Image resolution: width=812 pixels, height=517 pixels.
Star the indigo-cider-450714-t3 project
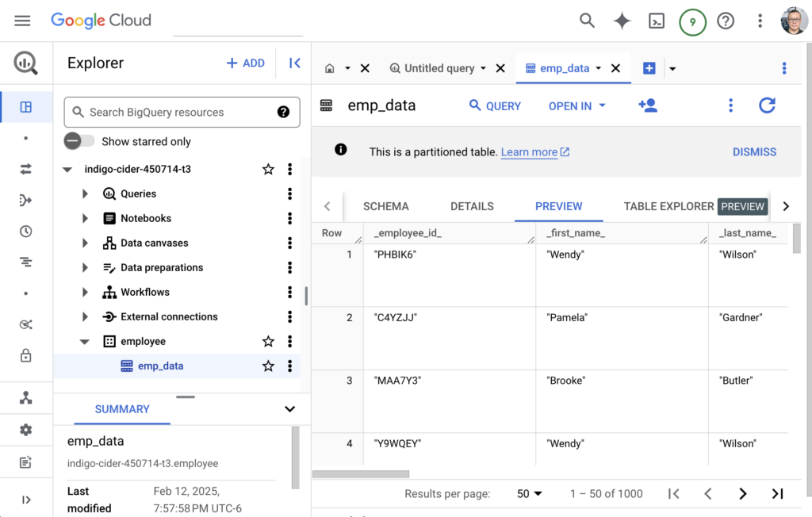pos(268,169)
